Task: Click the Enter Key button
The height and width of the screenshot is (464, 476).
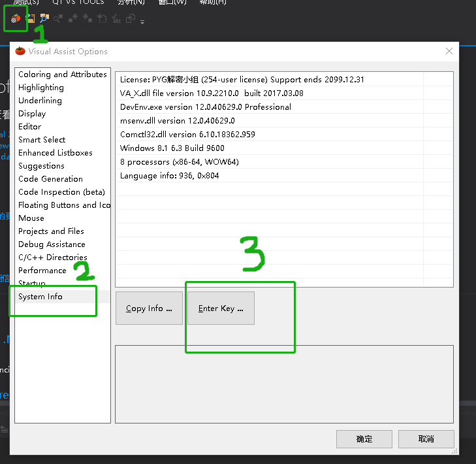Action: click(221, 308)
